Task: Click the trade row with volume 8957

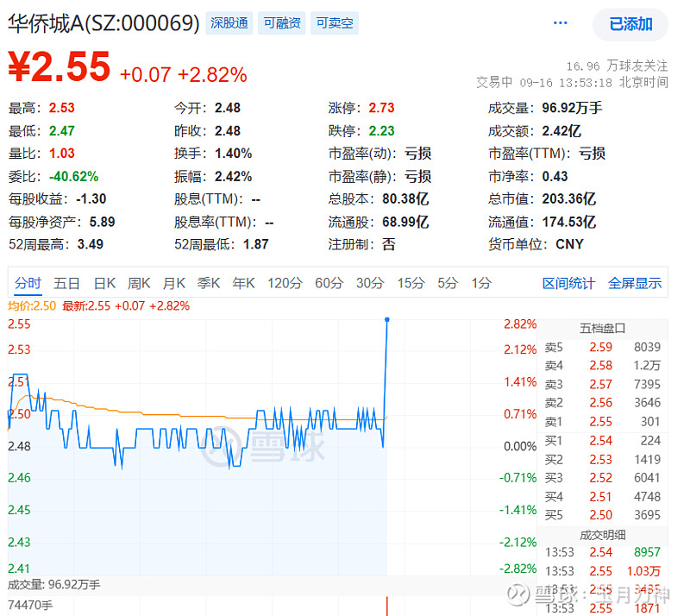Action: (x=602, y=552)
